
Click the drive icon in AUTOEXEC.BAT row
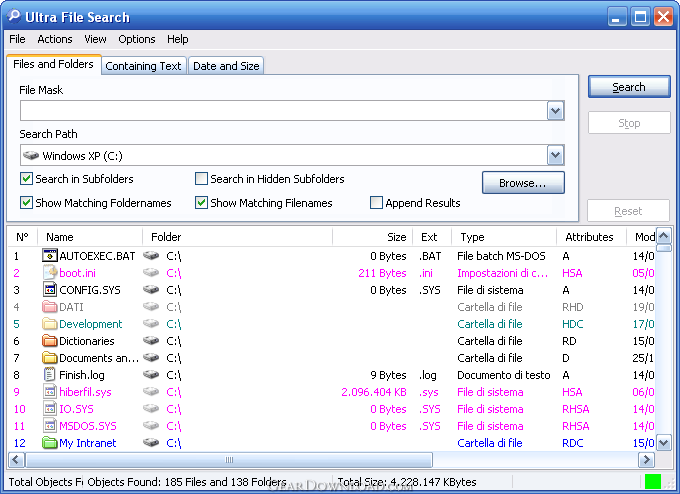(x=151, y=255)
